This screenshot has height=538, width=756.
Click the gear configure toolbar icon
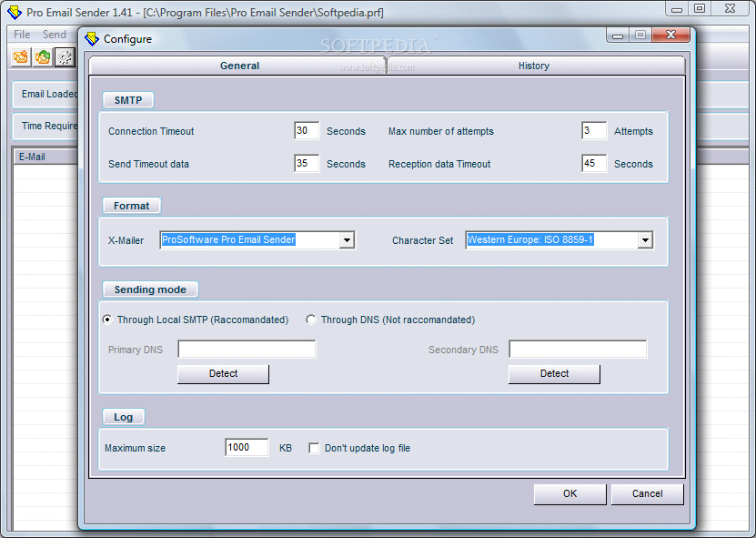coord(64,57)
